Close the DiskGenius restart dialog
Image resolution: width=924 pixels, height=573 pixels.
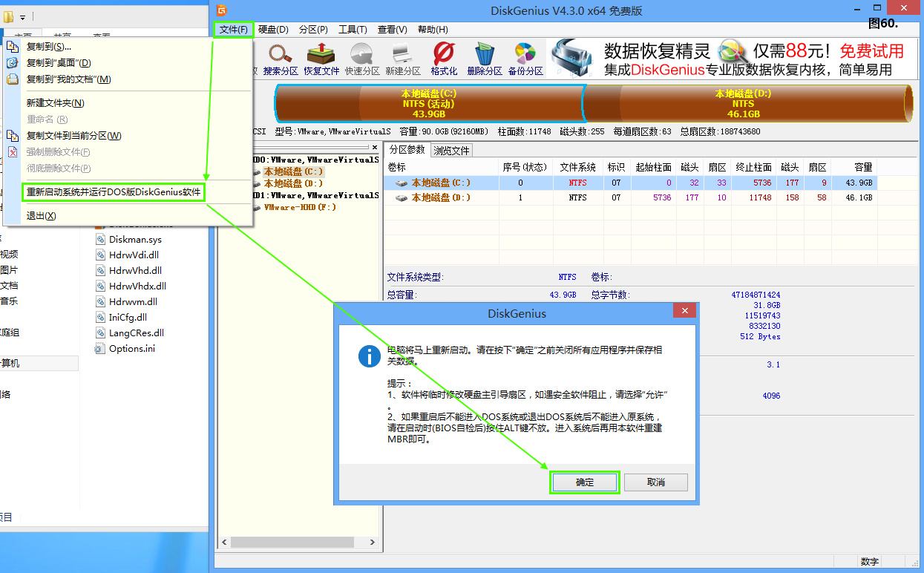(684, 311)
